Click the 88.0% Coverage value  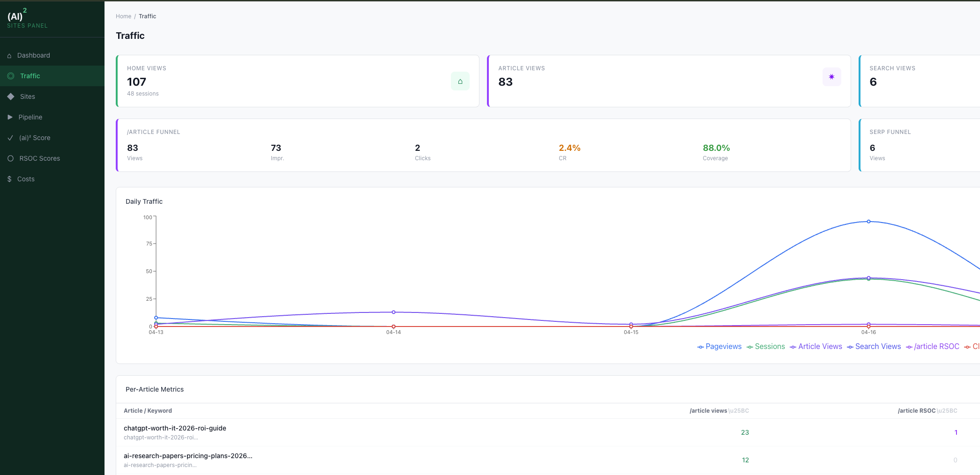click(x=716, y=148)
